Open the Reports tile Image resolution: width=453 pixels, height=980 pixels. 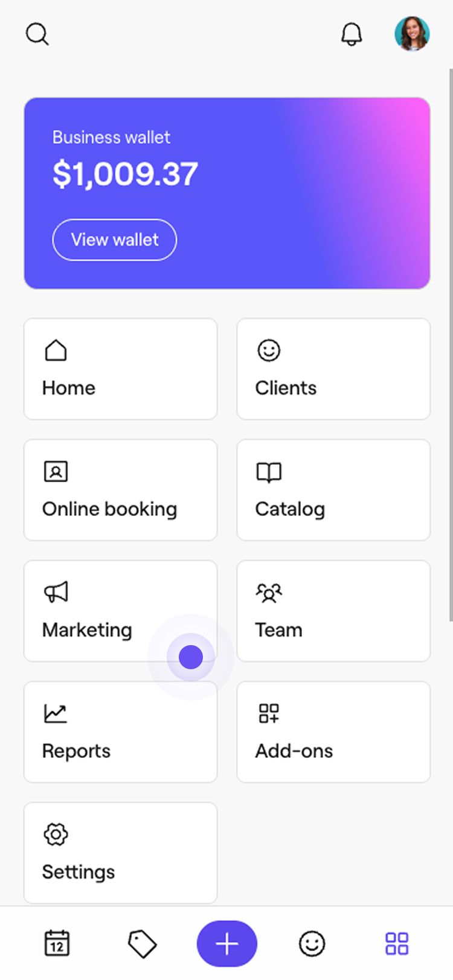tap(120, 732)
